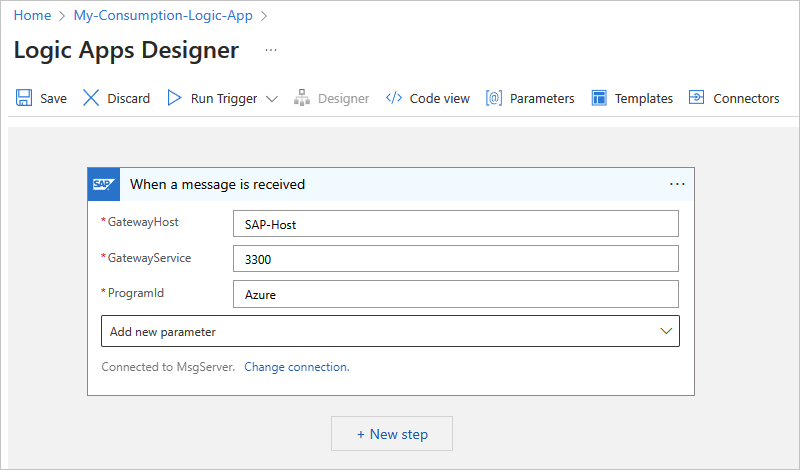Screen dimensions: 800x470
Task: Click the Discard X icon
Action: pos(92,98)
